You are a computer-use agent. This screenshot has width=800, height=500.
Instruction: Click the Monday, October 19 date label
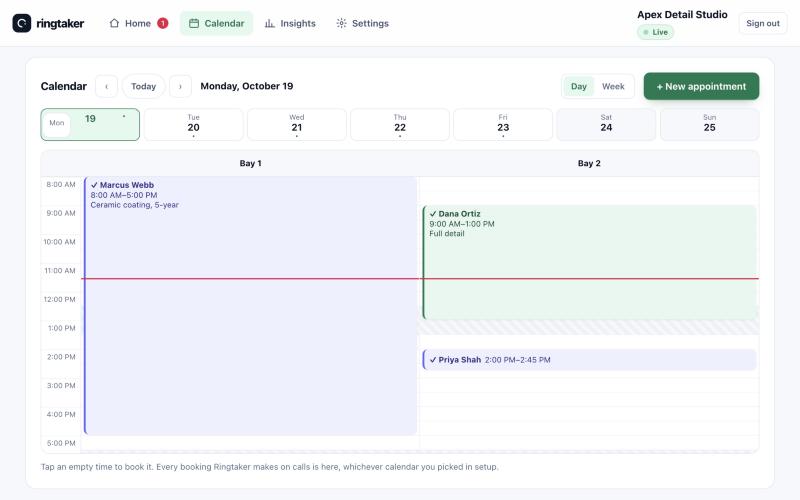[246, 86]
